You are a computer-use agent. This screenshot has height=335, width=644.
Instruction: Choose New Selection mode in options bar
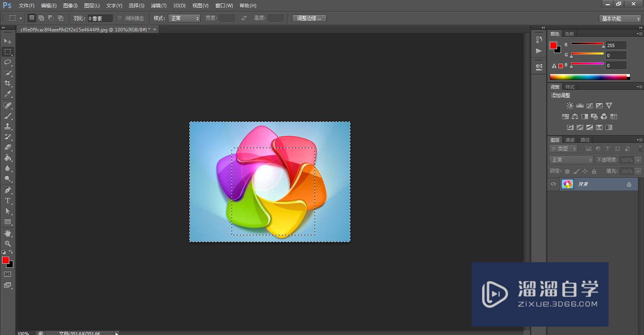pyautogui.click(x=32, y=18)
